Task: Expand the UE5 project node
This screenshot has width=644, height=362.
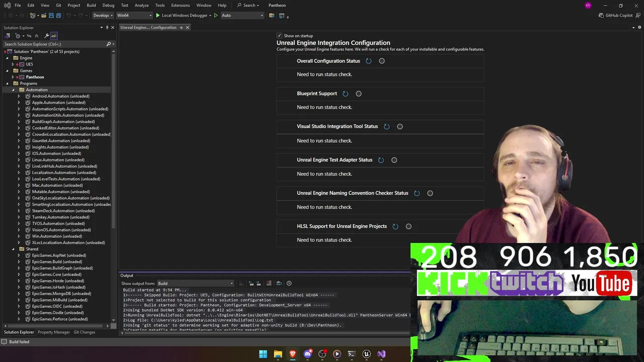Action: coord(13,64)
